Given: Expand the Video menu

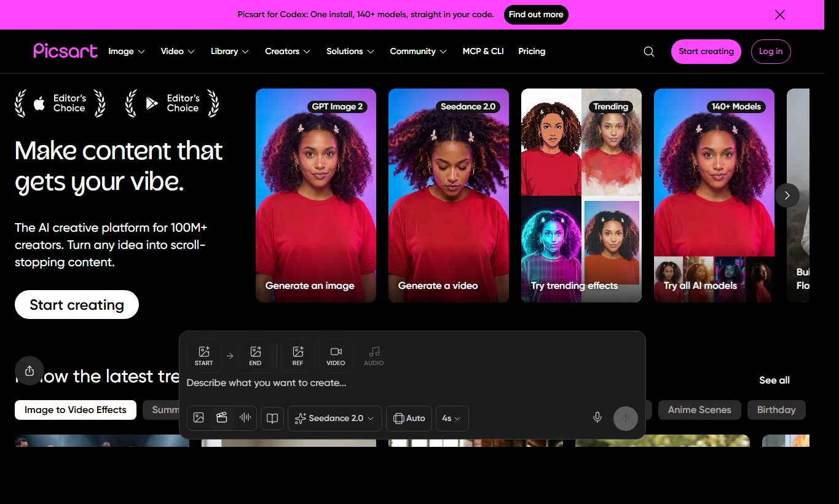Looking at the screenshot, I should [178, 52].
